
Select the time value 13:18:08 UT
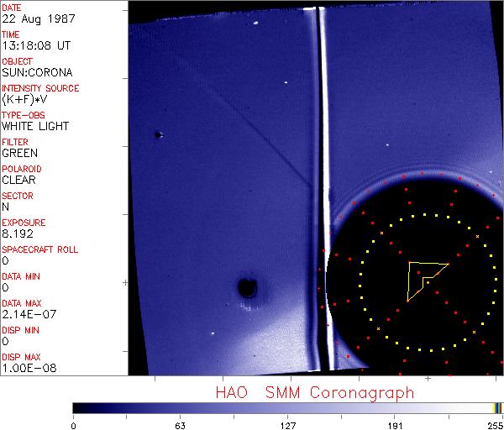37,45
